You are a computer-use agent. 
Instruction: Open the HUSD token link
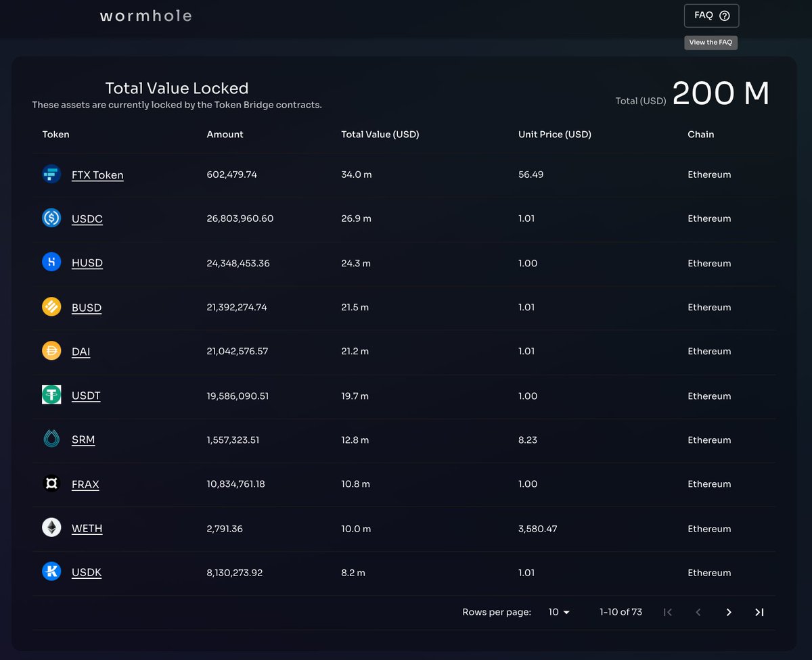tap(87, 263)
